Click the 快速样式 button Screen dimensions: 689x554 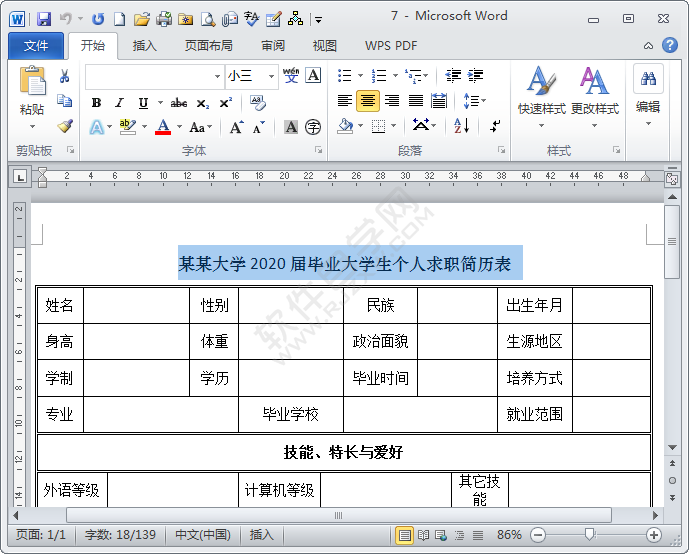click(541, 98)
